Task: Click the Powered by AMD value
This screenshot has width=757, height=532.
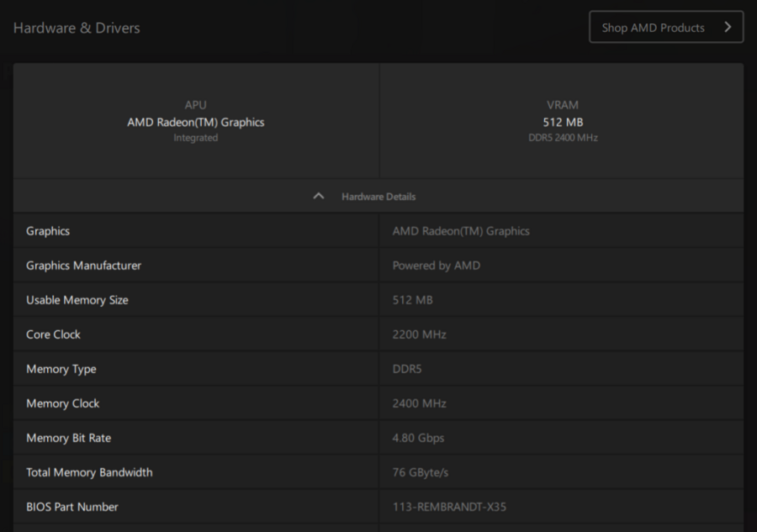Action: point(437,266)
